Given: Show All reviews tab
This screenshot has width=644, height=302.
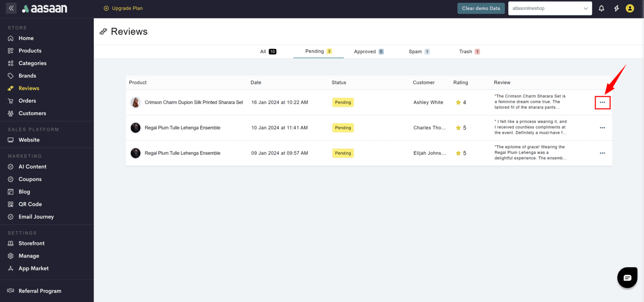Looking at the screenshot, I should (268, 51).
